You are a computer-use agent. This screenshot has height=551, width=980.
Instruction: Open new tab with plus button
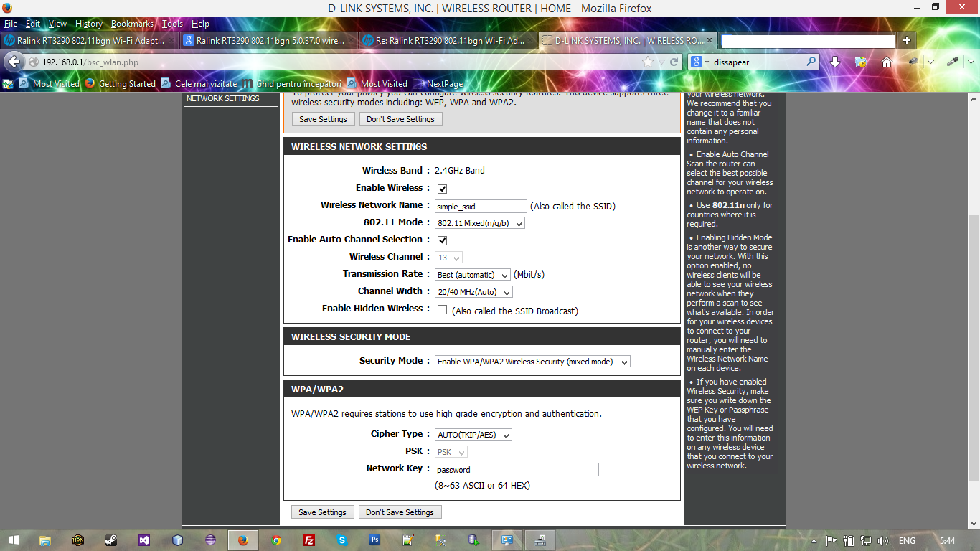(907, 40)
